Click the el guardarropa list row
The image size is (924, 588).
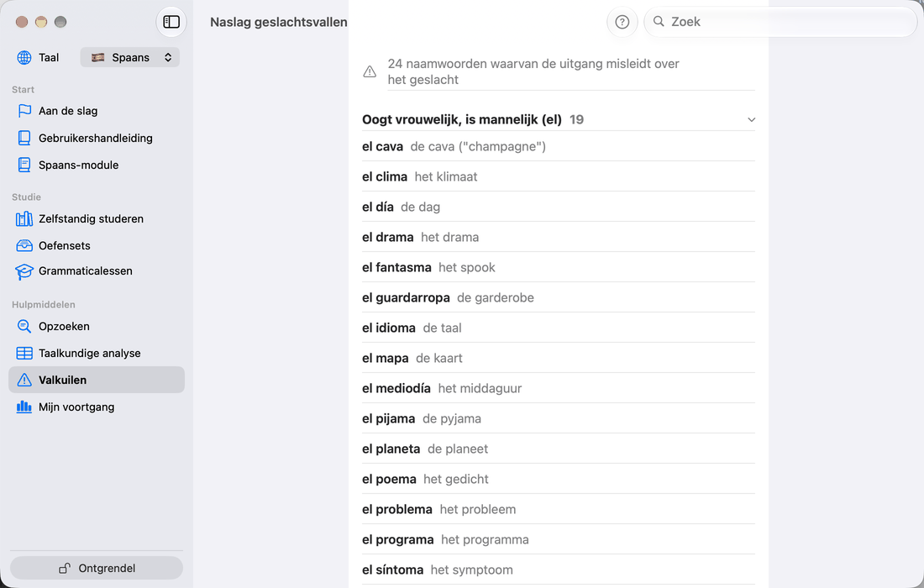click(559, 297)
